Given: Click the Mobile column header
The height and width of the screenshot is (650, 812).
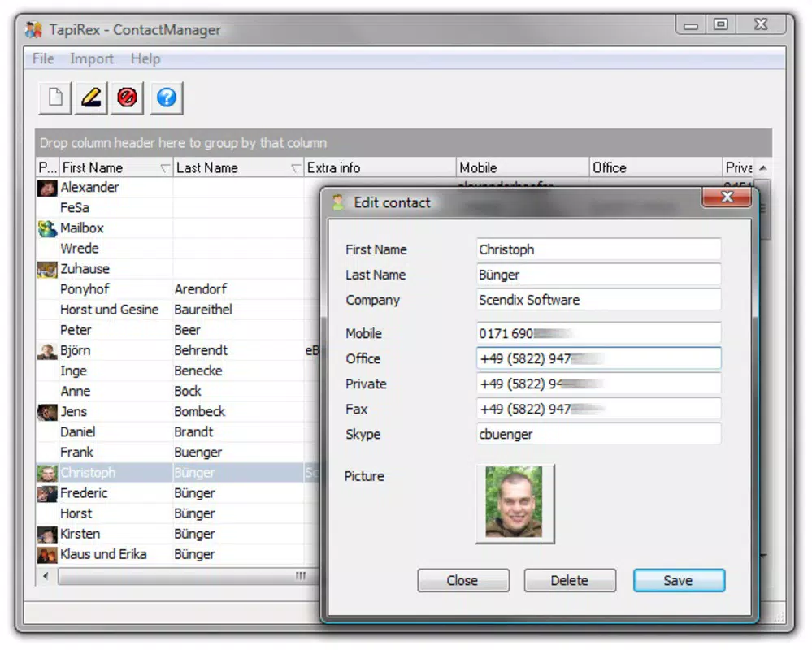Looking at the screenshot, I should pos(523,167).
